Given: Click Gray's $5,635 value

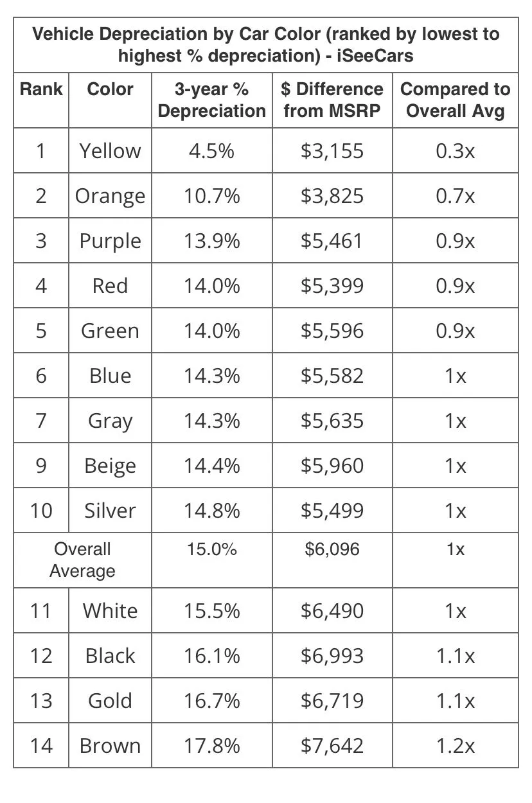Looking at the screenshot, I should (x=332, y=420).
